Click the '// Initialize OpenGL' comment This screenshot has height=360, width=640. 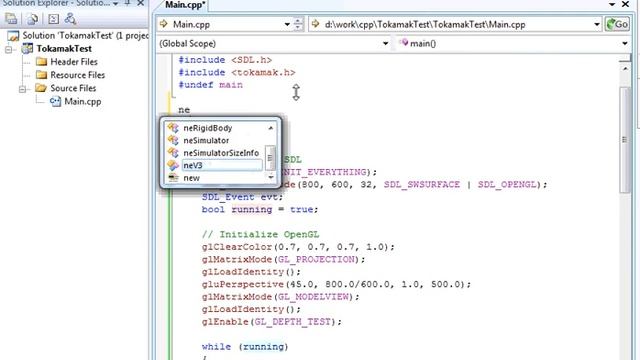(x=260, y=234)
